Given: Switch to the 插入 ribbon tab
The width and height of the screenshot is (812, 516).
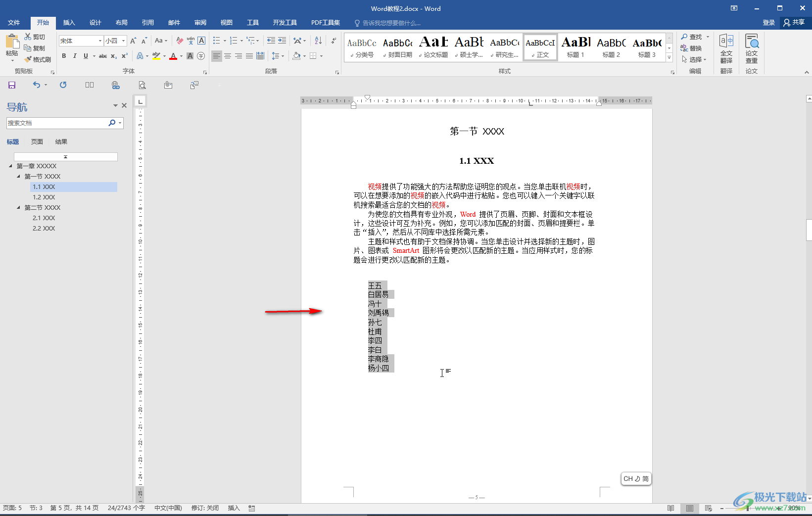Looking at the screenshot, I should coord(69,23).
